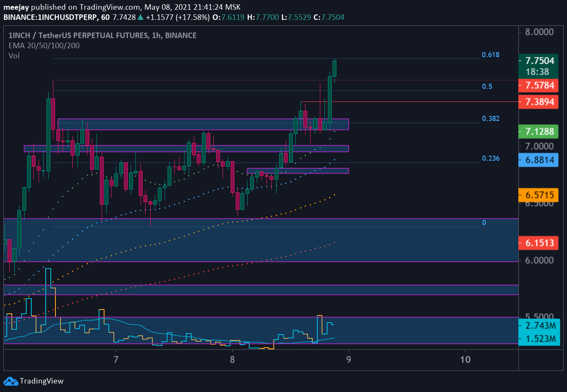The width and height of the screenshot is (567, 392).
Task: Click the 7.3894 red price label
Action: 539,102
